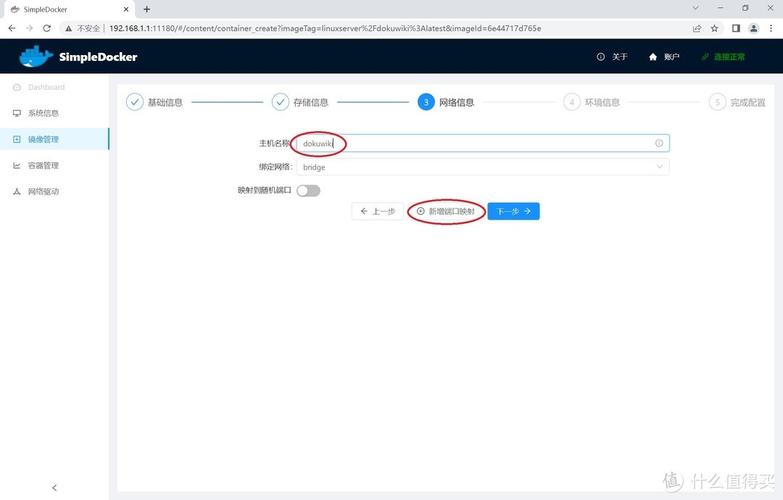Reload the browser page
Screen dimensions: 783x500
(46, 28)
